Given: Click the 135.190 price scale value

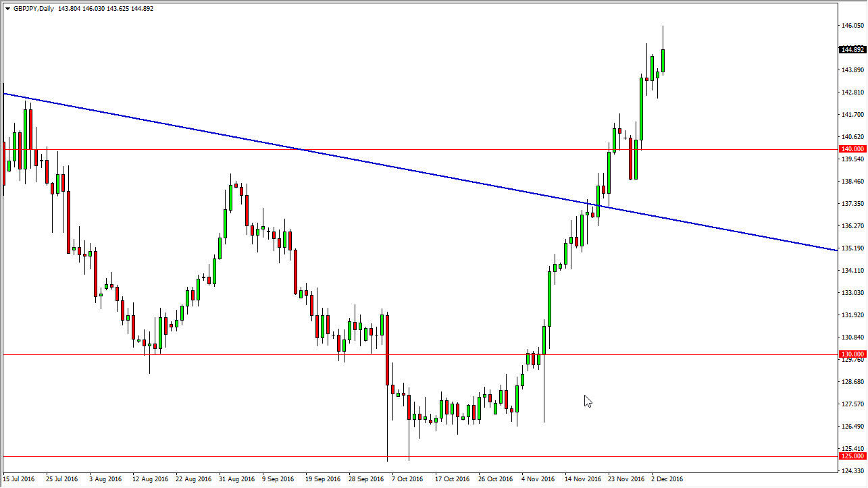Looking at the screenshot, I should click(x=852, y=248).
